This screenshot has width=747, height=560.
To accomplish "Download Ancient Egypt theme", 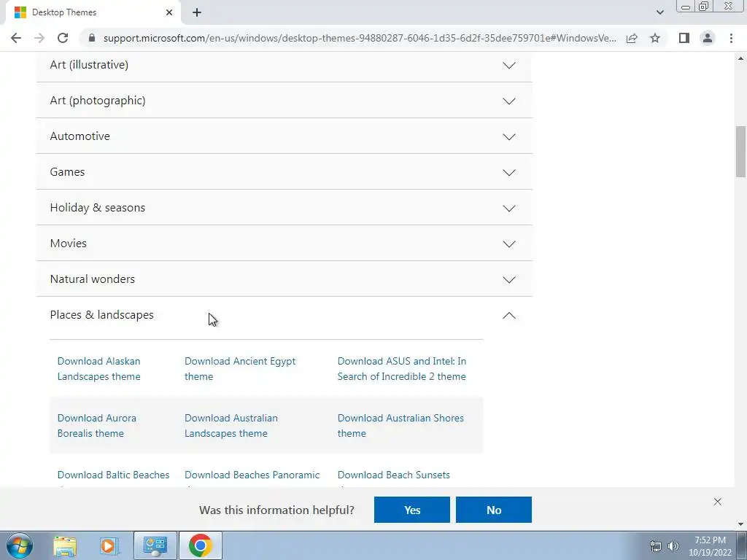I will 240,368.
